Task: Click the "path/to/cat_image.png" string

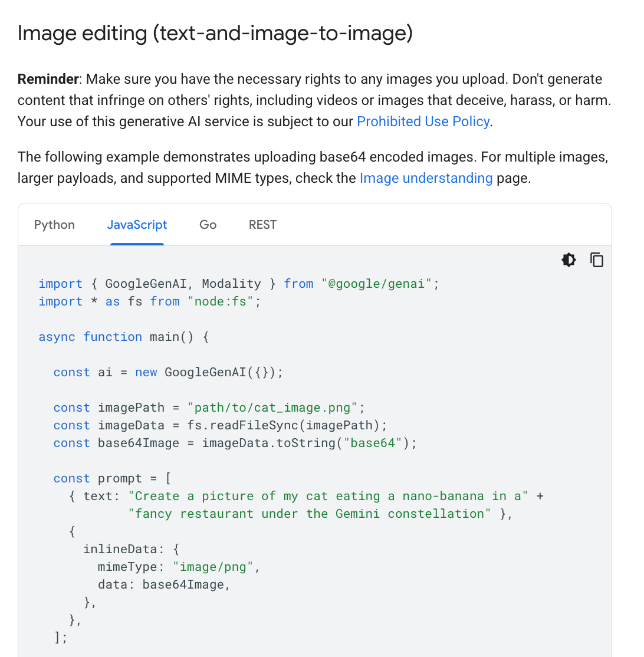Action: coord(272,408)
